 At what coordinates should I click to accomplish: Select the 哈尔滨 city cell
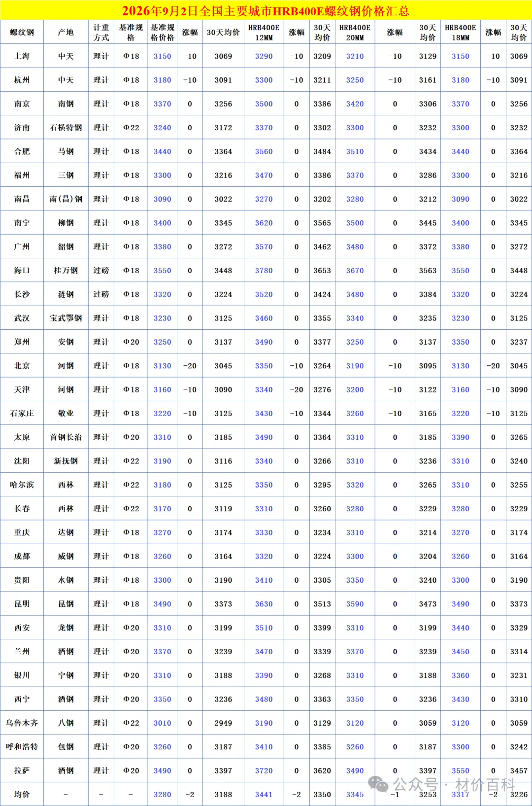22,485
